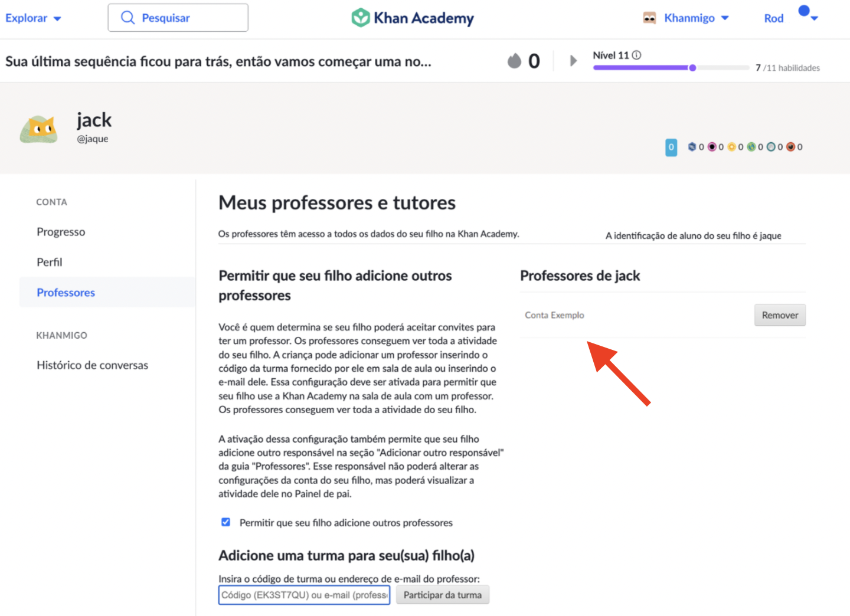Click the Khanmigo label in the header
The width and height of the screenshot is (850, 616).
point(689,18)
